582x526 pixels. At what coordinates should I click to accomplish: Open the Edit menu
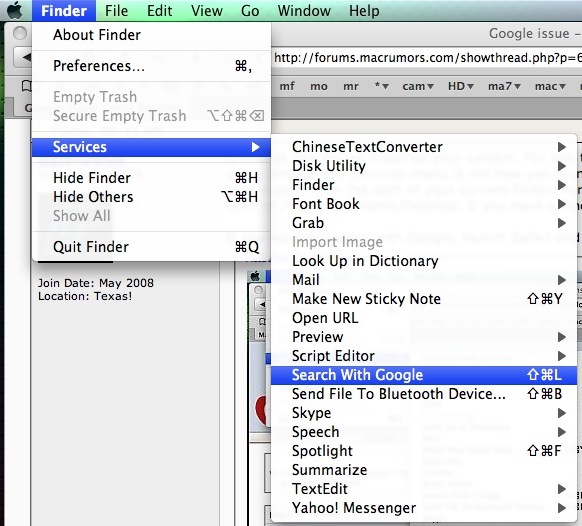160,11
